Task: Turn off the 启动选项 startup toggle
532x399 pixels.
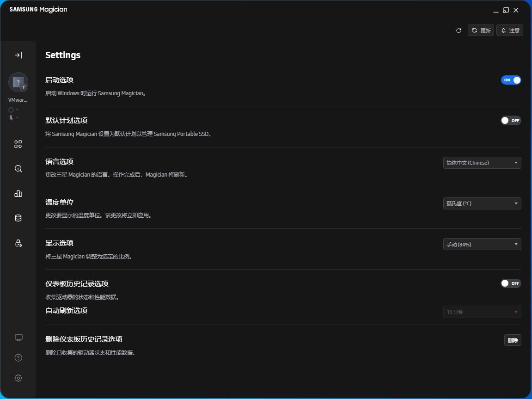Action: (x=511, y=80)
